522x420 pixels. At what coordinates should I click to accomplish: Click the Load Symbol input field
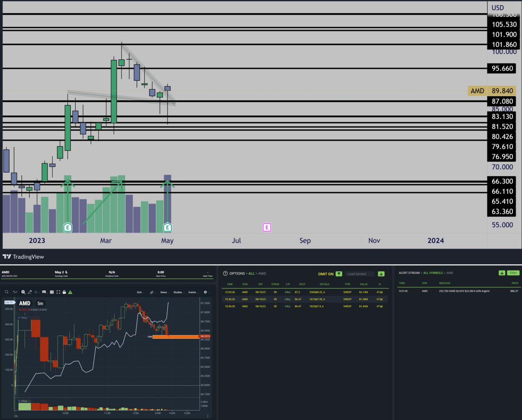(359, 274)
